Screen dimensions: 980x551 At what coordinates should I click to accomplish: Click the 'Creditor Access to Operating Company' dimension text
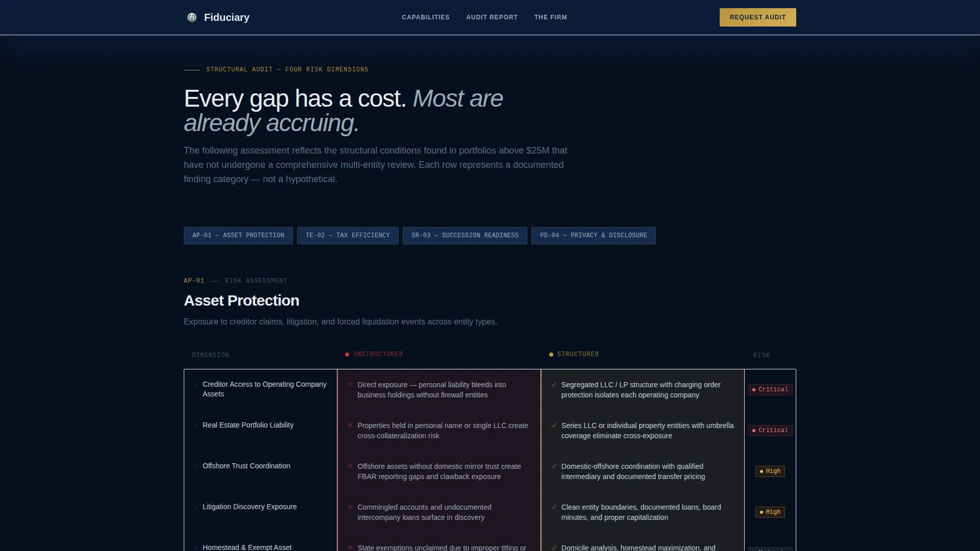pos(264,389)
